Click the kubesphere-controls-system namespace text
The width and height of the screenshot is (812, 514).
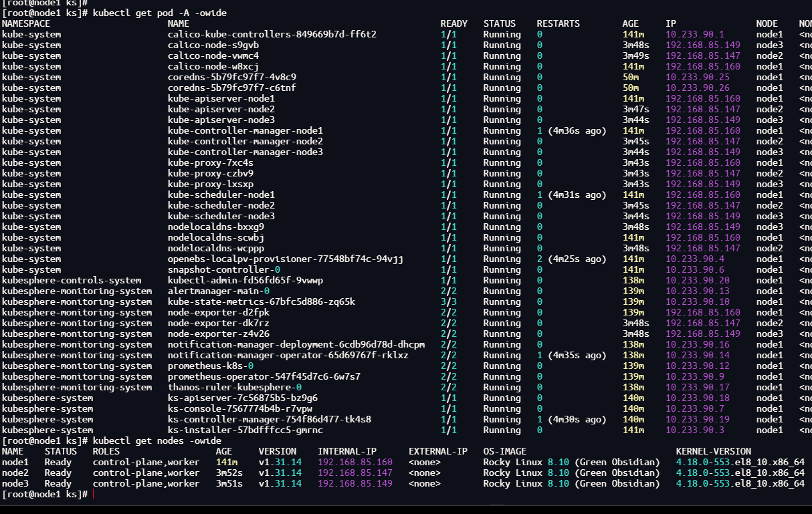click(72, 280)
